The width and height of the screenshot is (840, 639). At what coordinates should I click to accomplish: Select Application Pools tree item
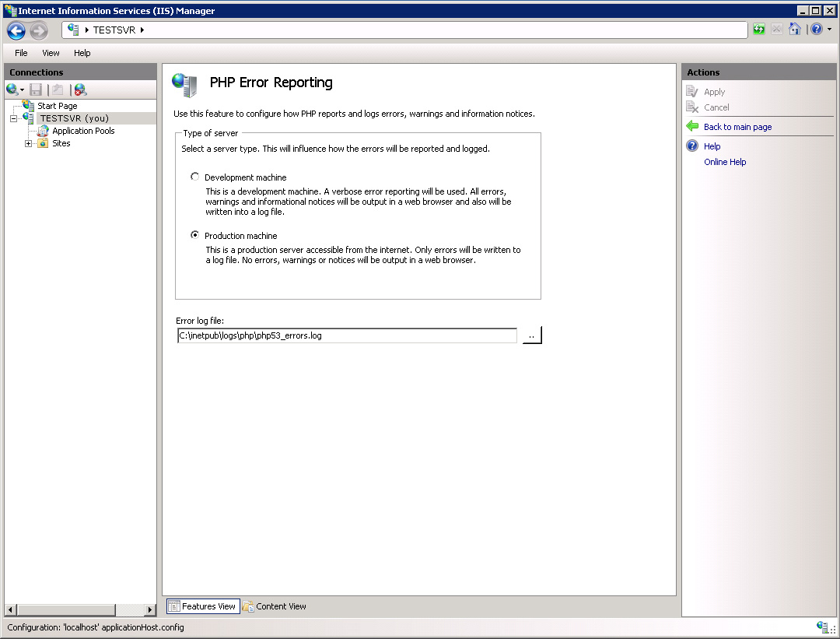tap(83, 131)
